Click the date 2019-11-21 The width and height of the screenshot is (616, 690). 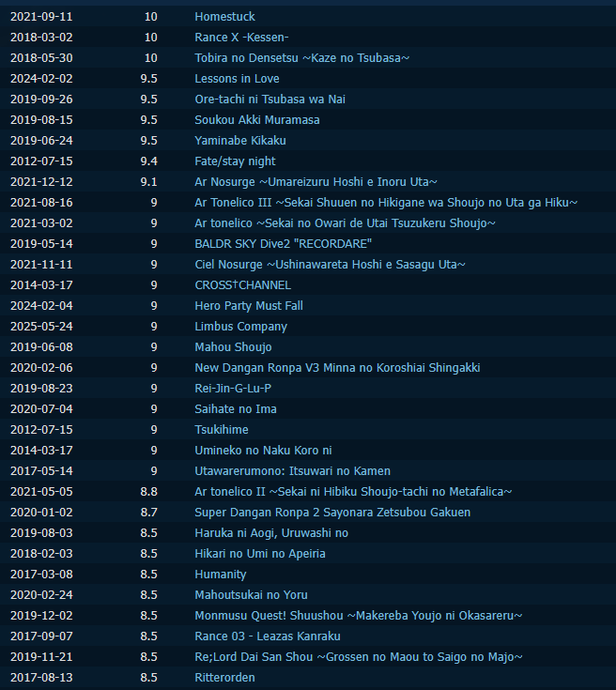(41, 658)
